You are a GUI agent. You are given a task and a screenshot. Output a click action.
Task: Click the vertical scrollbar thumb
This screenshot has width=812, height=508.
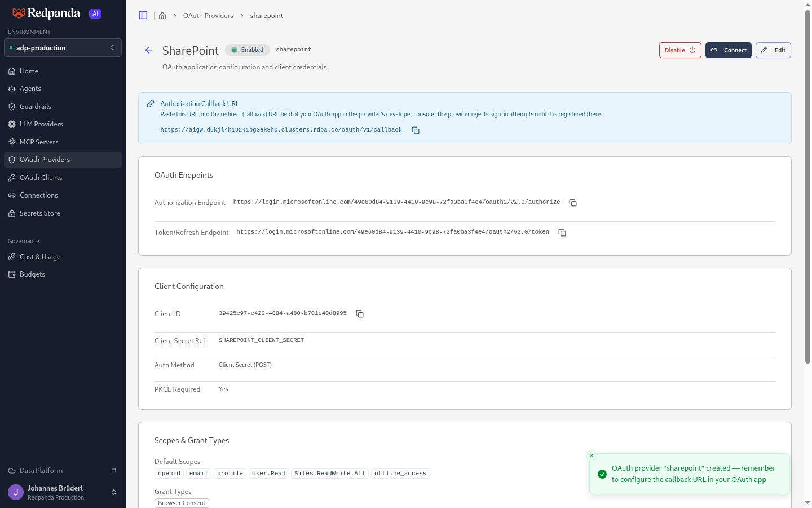click(x=807, y=186)
